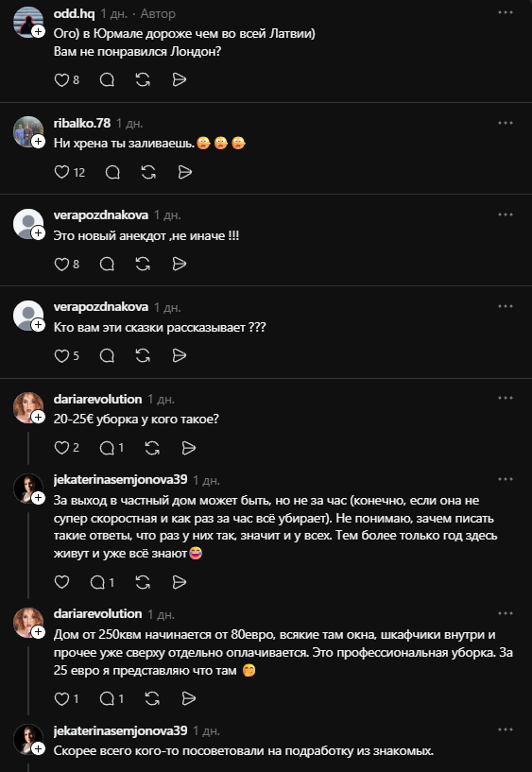Repost jekaterinasemjonova39's long reply
Image resolution: width=532 pixels, height=772 pixels.
143,582
